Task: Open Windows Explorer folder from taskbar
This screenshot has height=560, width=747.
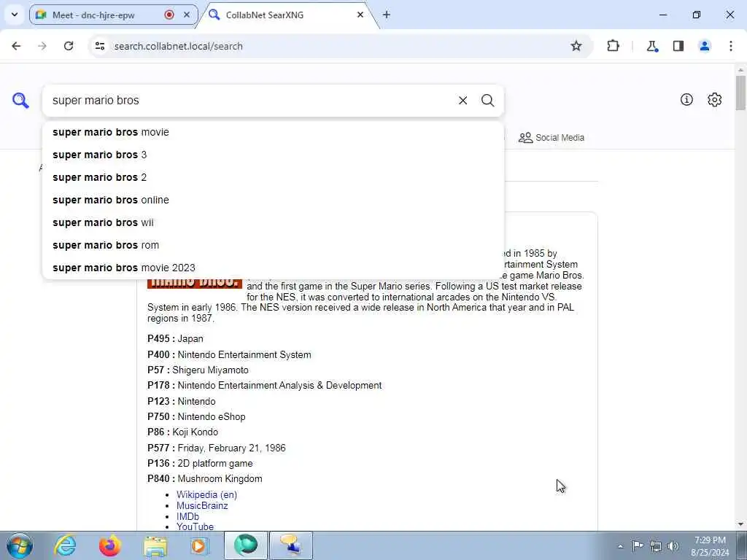Action: click(x=155, y=545)
